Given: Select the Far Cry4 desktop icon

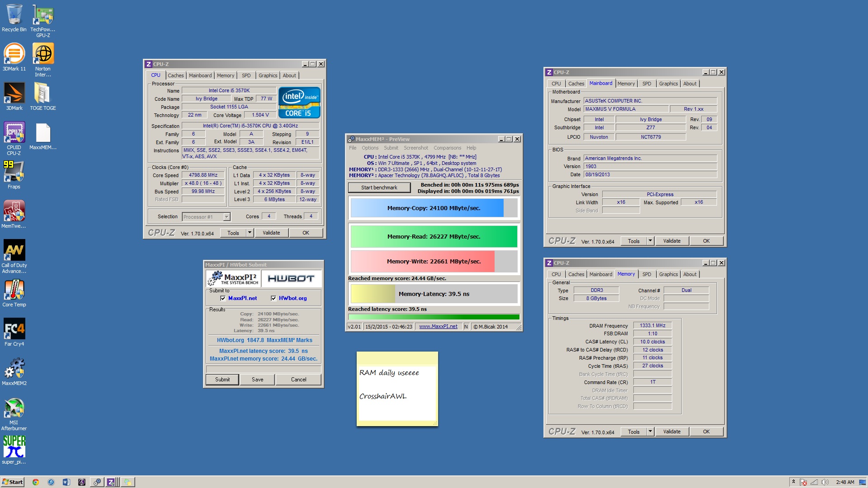Looking at the screenshot, I should coord(14,333).
